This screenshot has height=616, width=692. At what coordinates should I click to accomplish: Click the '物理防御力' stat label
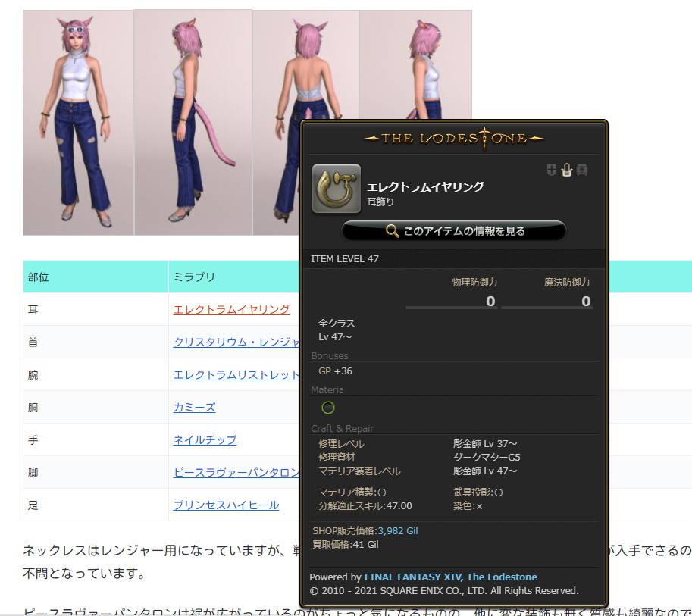click(474, 283)
